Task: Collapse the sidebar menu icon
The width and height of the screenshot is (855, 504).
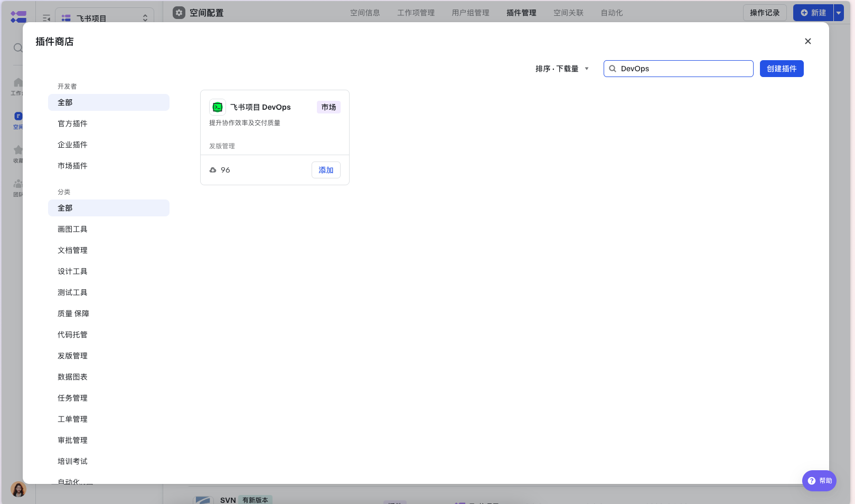Action: 46,18
